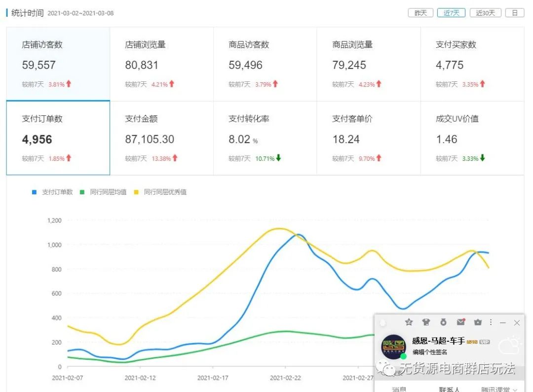The width and height of the screenshot is (533, 392).
Task: Select the 支付转化率 metric card
Action: click(265, 138)
